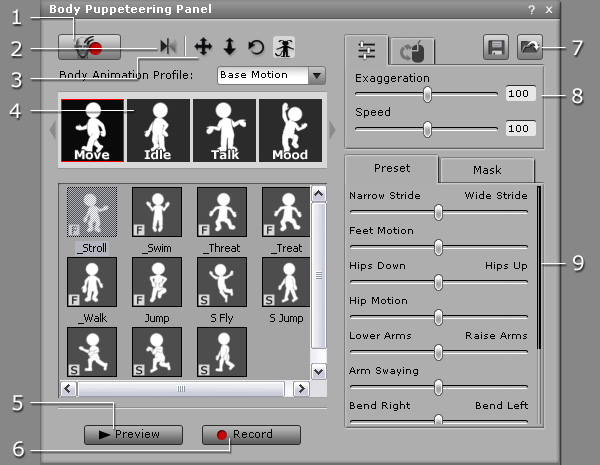Show previous motion categories with left arrow
This screenshot has width=600, height=465.
tap(53, 130)
